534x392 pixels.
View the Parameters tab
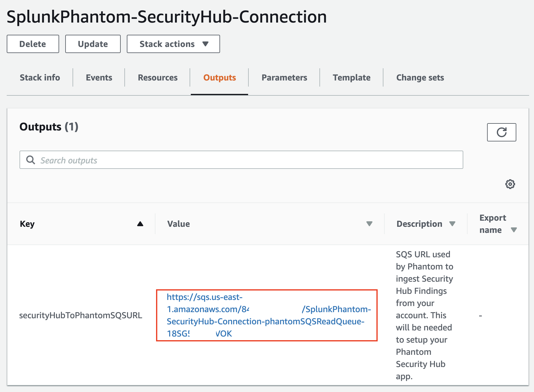(x=284, y=78)
